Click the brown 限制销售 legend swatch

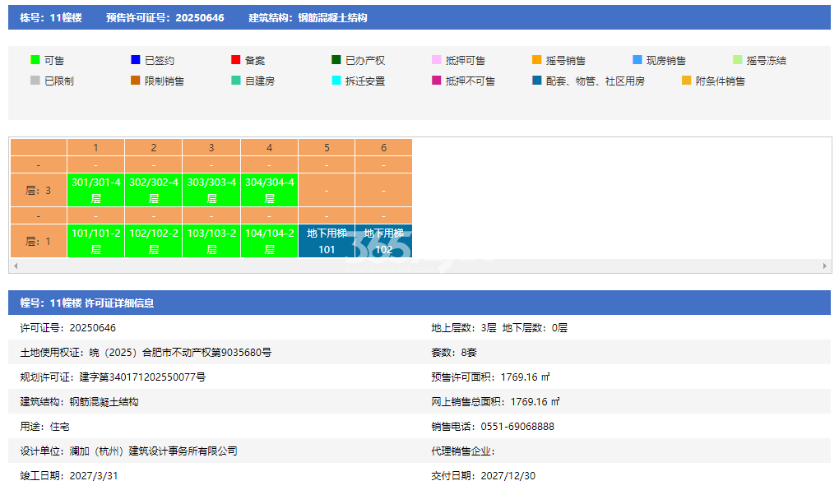coord(136,81)
